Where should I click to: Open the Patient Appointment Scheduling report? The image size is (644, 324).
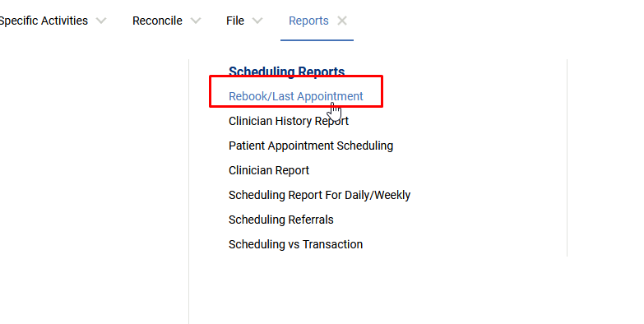point(311,146)
